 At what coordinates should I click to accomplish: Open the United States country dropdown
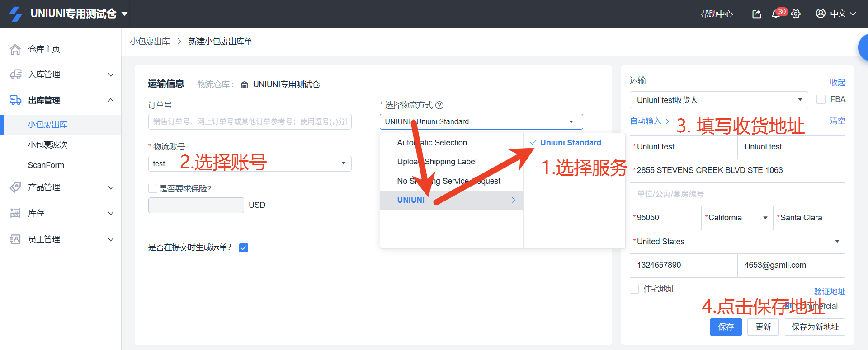tap(737, 242)
